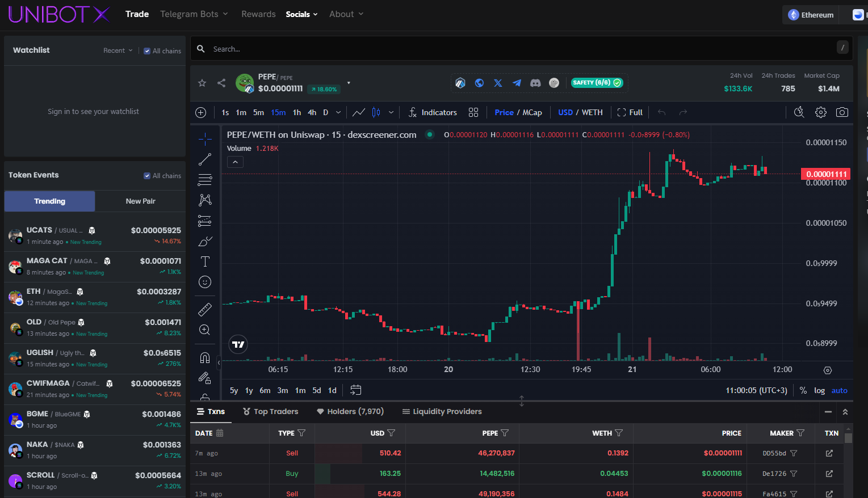Select the crosshair cursor tool

[205, 139]
